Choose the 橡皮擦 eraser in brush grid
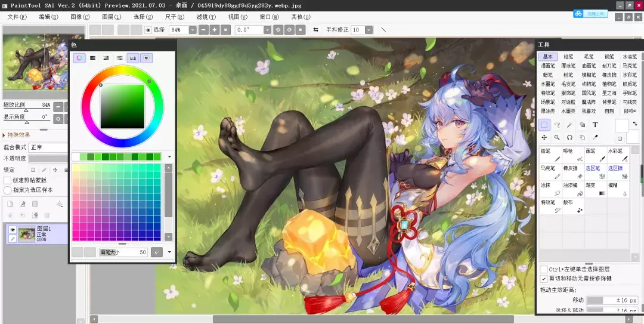 [573, 172]
